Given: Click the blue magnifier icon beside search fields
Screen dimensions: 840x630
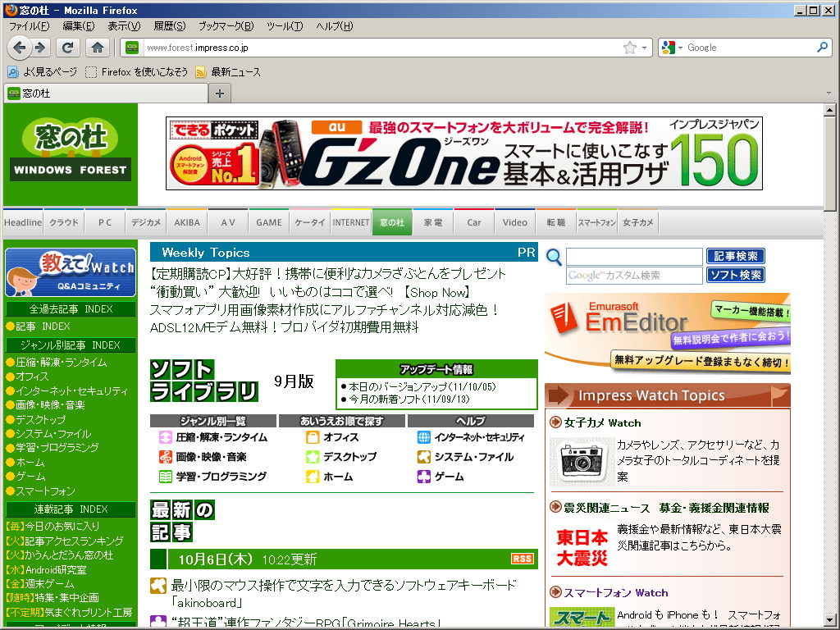Looking at the screenshot, I should coord(554,258).
